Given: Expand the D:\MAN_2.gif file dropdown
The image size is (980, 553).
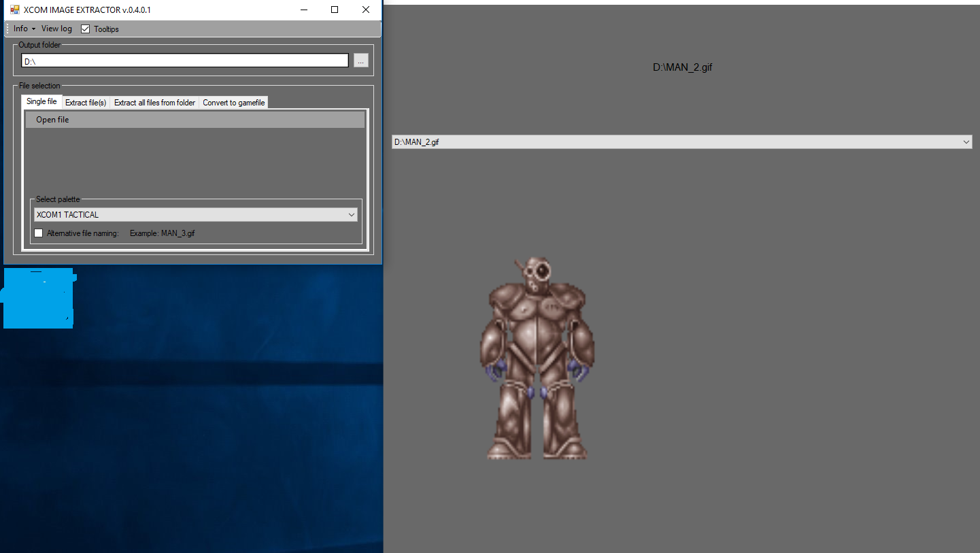Looking at the screenshot, I should pyautogui.click(x=681, y=142).
